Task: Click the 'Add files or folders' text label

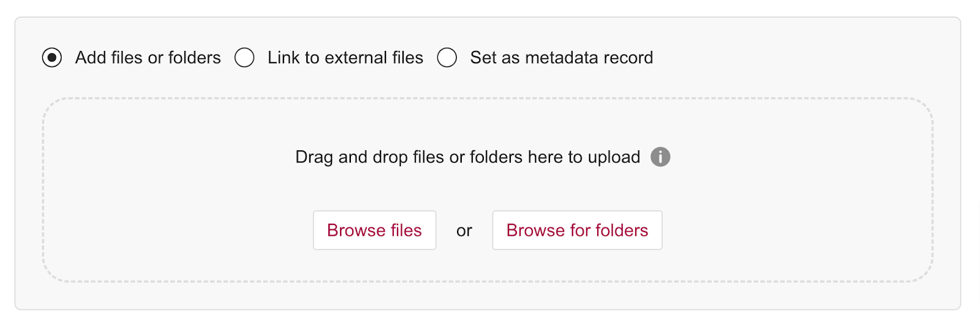Action: click(x=148, y=58)
